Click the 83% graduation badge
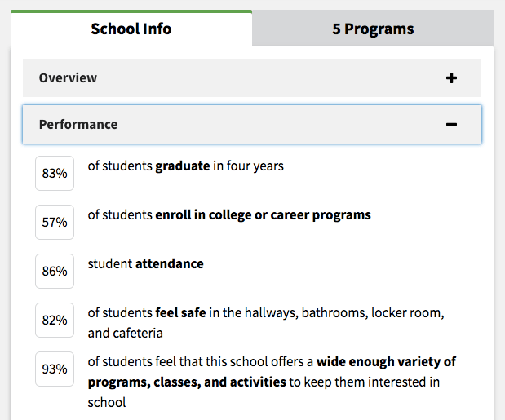Viewport: 505px width, 420px height. click(55, 174)
